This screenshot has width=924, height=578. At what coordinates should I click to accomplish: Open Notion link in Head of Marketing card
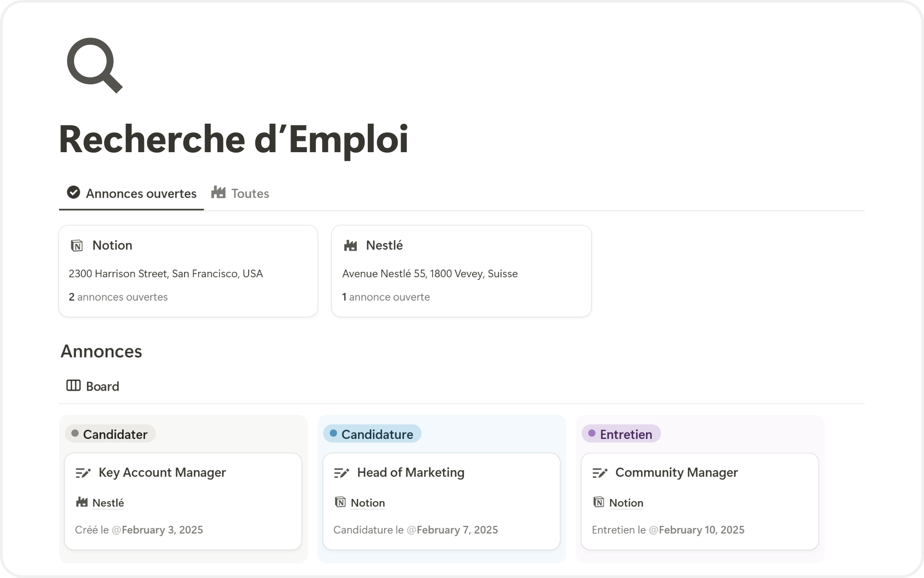367,503
